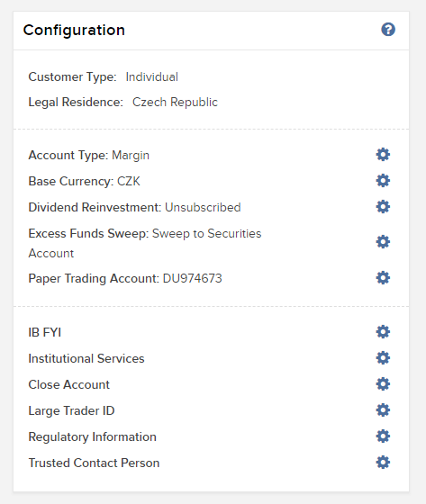Click the gear beside Close Account
Viewport: 426px width, 504px height.
coord(383,384)
